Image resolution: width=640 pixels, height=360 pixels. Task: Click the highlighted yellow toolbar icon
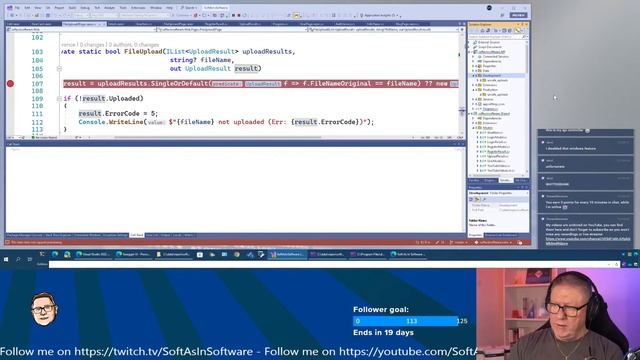click(297, 15)
